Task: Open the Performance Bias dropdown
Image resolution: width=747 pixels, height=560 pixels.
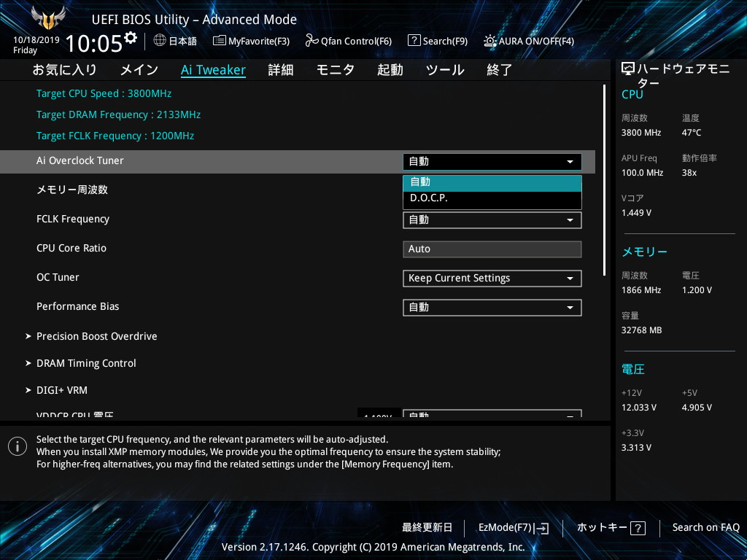Action: tap(492, 307)
